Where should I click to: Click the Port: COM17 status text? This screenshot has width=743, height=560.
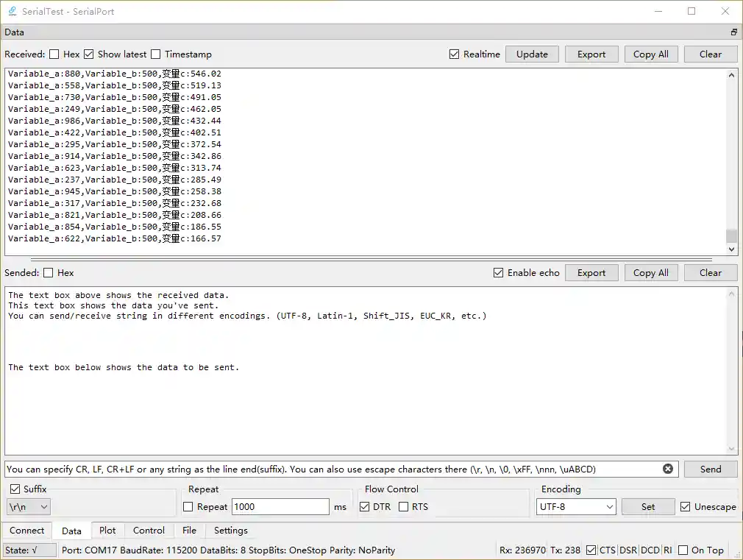[228, 550]
